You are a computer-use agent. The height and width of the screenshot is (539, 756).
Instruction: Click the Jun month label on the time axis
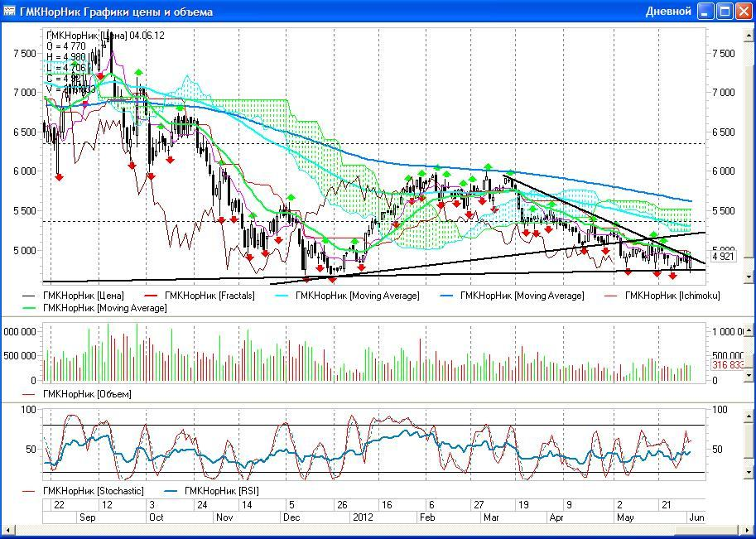697,517
